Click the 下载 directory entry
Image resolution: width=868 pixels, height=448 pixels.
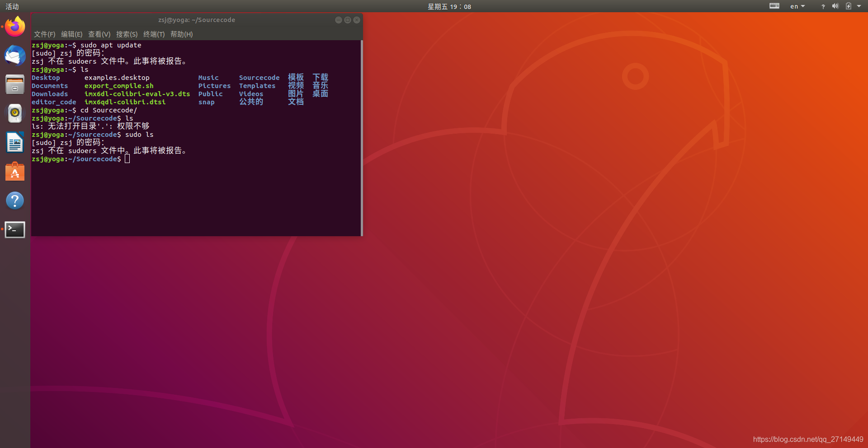click(321, 78)
